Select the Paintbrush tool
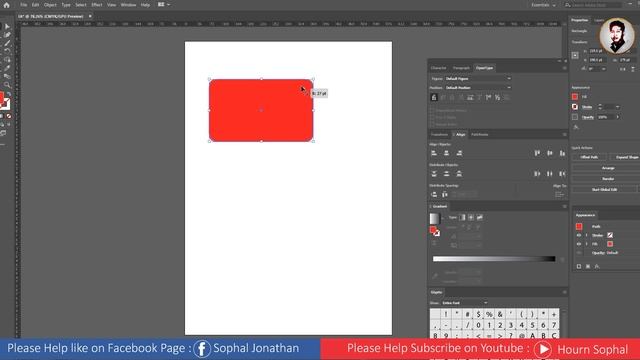The width and height of the screenshot is (640, 360). [7, 43]
